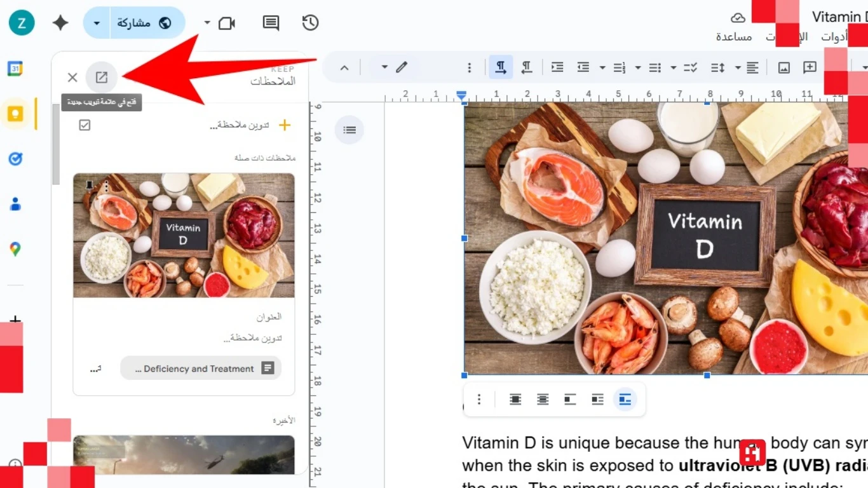The height and width of the screenshot is (488, 868).
Task: Click the Gemini sparkle icon
Action: (60, 24)
